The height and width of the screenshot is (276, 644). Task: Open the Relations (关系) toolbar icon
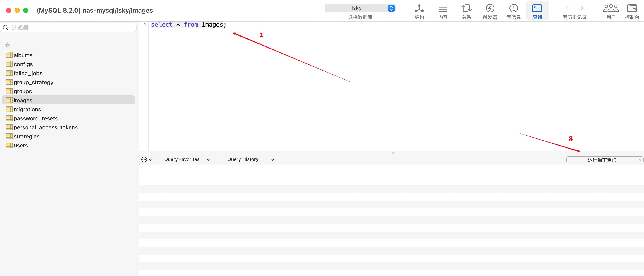coord(466,9)
